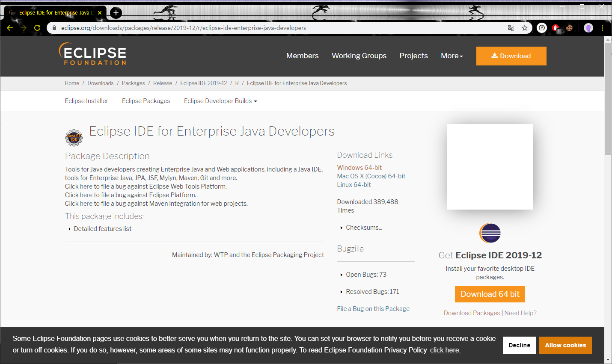
Task: Click the Download 64 bit button
Action: pyautogui.click(x=490, y=294)
